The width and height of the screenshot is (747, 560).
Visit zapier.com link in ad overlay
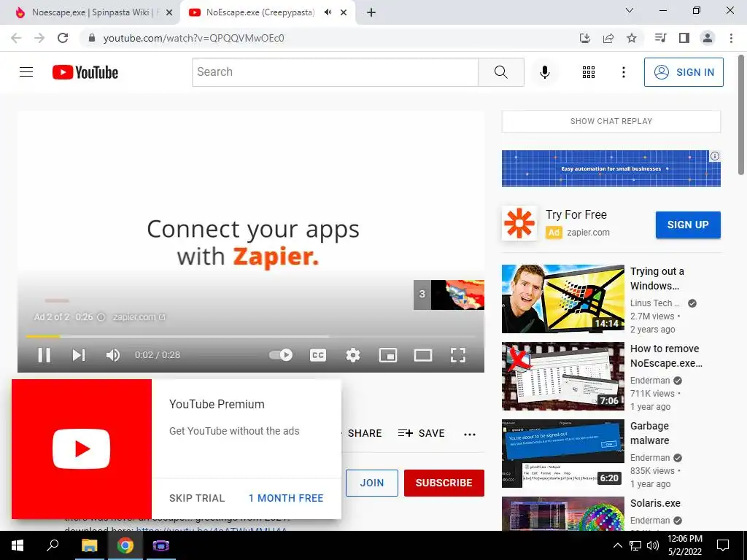[x=139, y=317]
